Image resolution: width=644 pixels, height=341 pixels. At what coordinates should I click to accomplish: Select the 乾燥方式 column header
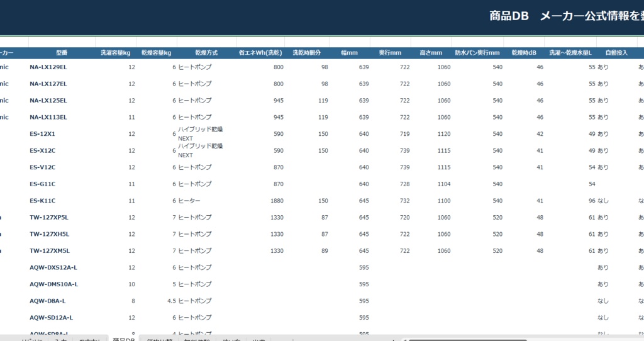coord(206,53)
